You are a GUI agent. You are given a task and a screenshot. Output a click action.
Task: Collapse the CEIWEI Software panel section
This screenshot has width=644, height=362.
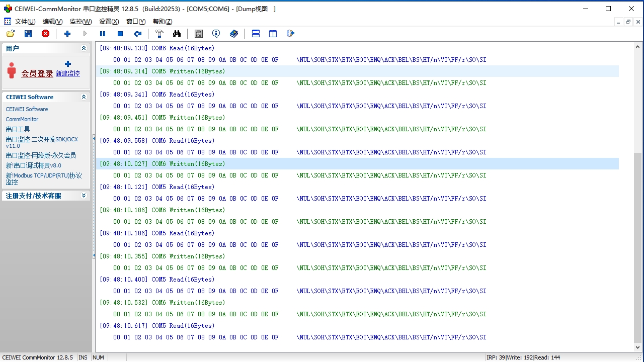[84, 97]
